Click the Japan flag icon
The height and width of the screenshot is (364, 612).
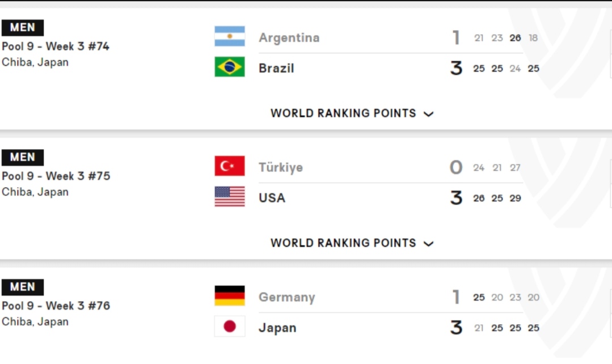point(230,326)
